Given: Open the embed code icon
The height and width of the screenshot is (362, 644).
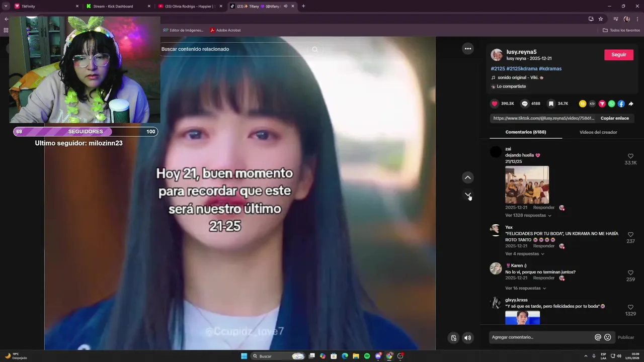Looking at the screenshot, I should click(x=592, y=104).
